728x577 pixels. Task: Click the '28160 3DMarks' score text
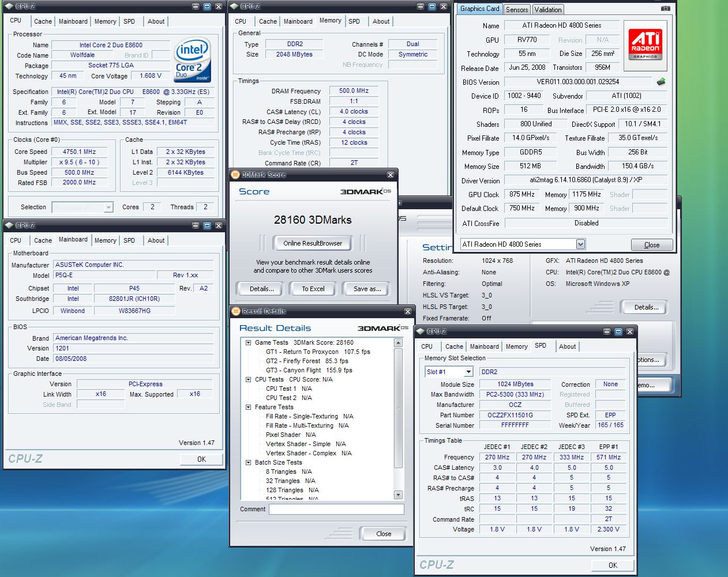[313, 220]
